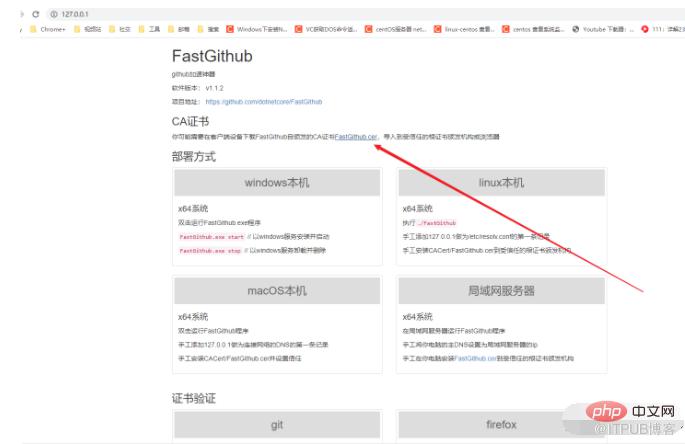Open the github.com/dotnetcore/FastGithub project link
Image resolution: width=685 pixels, height=444 pixels.
coord(264,102)
